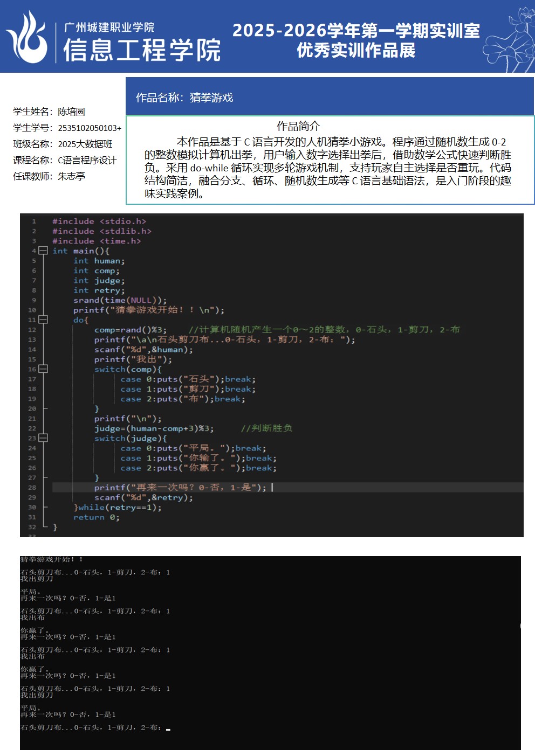Click the flame-shaped college logo
Viewport: 535px width, 756px height.
click(x=27, y=39)
